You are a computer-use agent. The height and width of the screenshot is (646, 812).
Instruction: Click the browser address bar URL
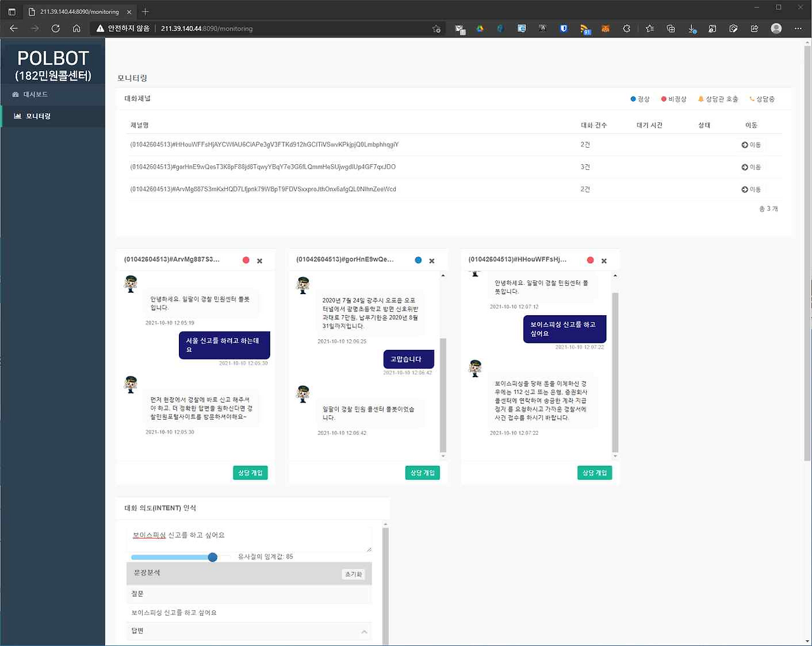click(207, 29)
